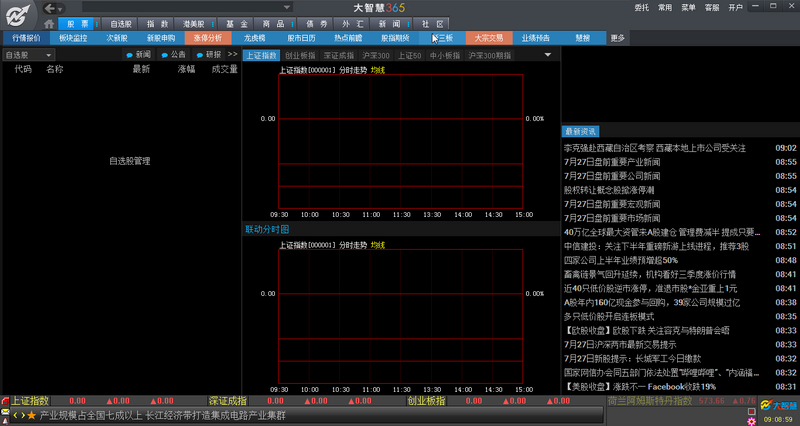Open the 客服 menu
This screenshot has width=800, height=426.
pos(712,8)
